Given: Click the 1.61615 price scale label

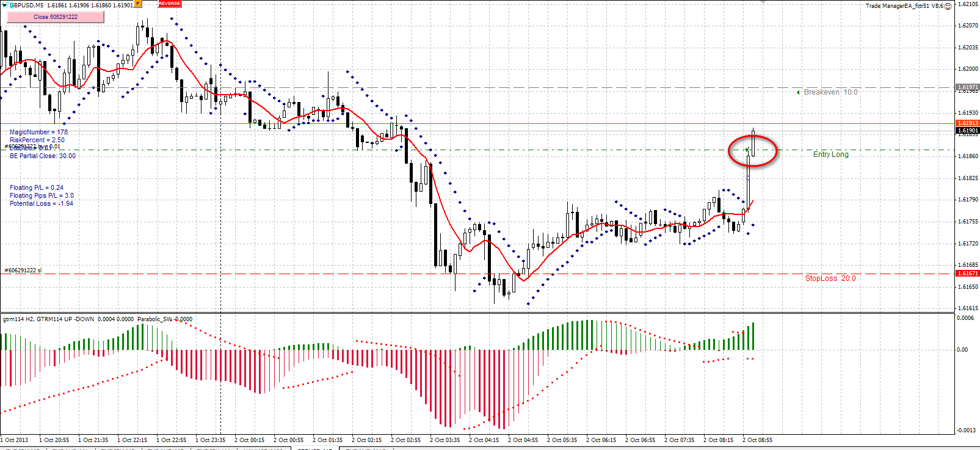Looking at the screenshot, I should tap(968, 309).
